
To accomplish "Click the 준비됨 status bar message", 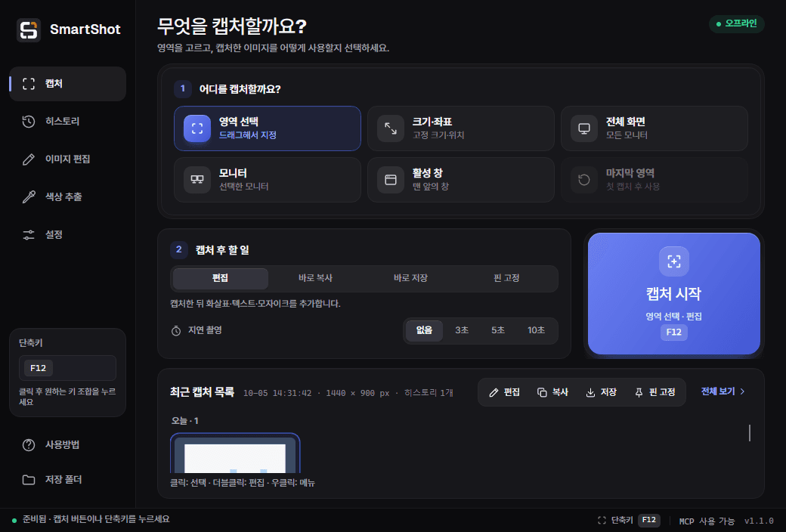I will click(96, 519).
